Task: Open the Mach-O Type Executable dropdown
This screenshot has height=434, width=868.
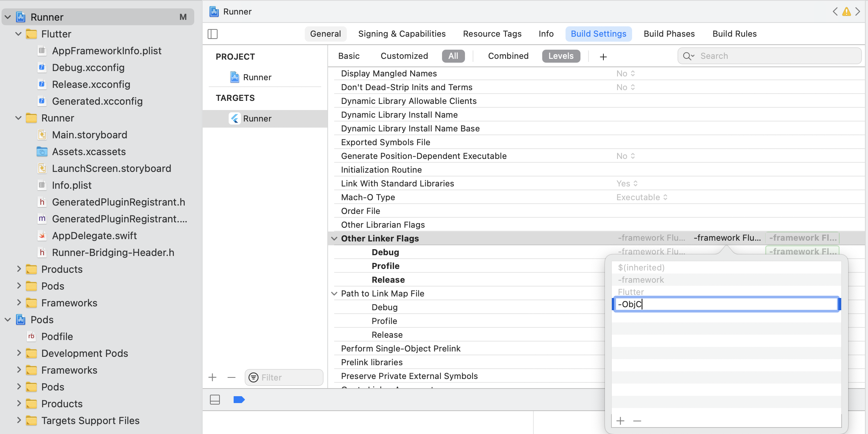Action: (642, 197)
